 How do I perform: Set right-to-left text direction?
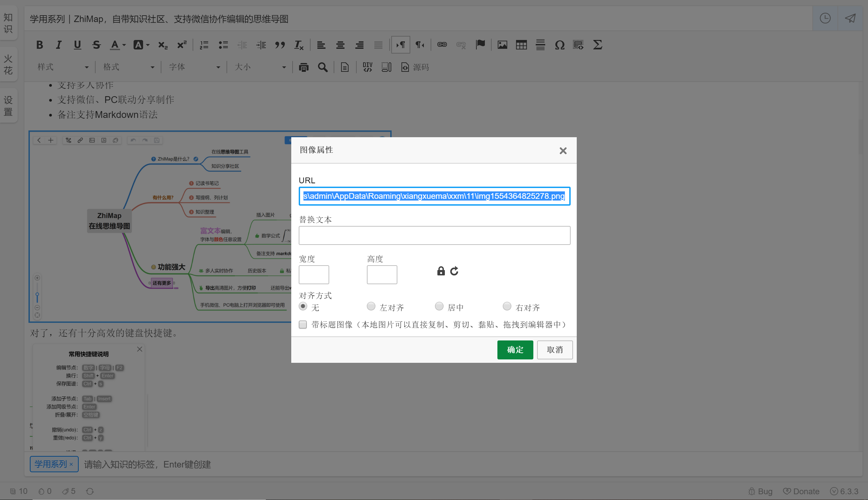(420, 45)
